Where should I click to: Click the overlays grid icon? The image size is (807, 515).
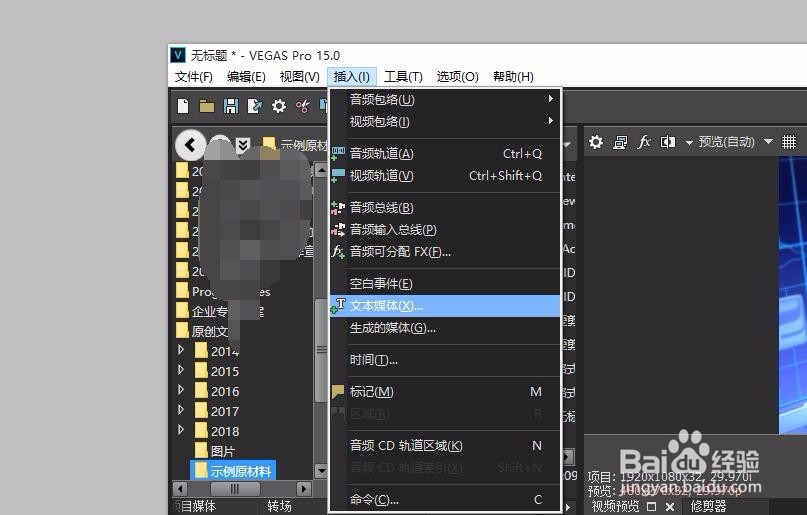click(789, 142)
